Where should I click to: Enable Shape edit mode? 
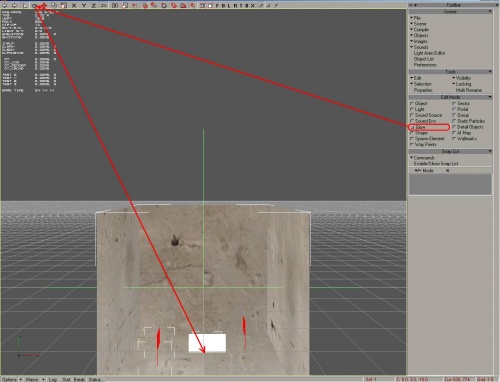419,133
